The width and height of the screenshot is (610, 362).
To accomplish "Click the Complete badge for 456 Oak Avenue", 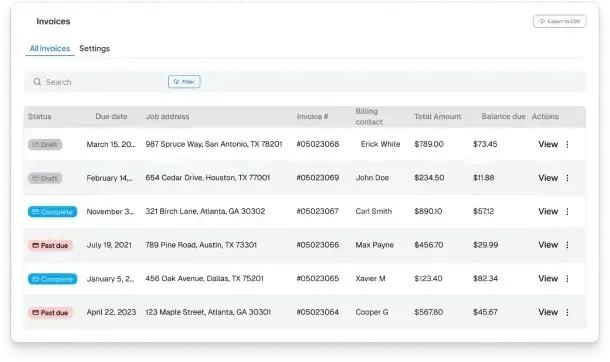I will 53,279.
